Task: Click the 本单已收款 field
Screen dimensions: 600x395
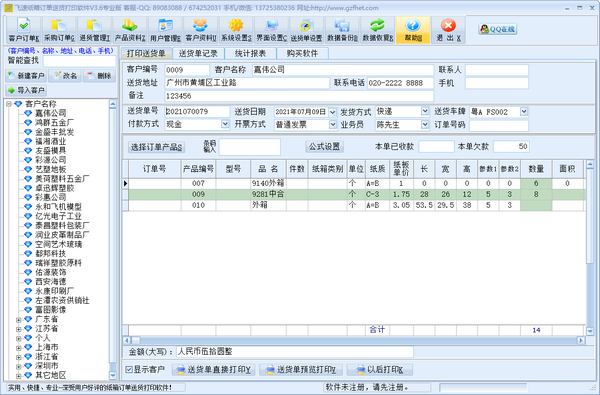Action: (436, 147)
